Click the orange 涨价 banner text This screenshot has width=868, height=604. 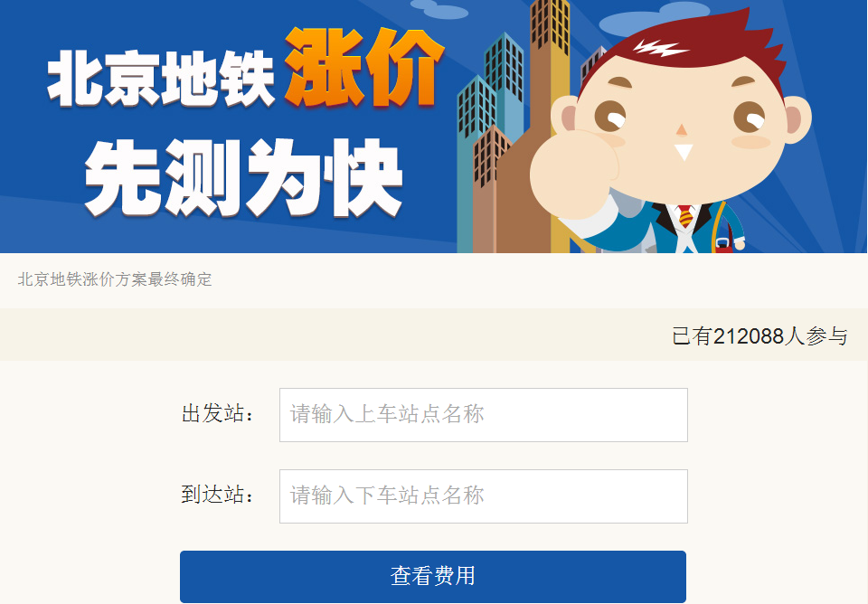pyautogui.click(x=363, y=66)
